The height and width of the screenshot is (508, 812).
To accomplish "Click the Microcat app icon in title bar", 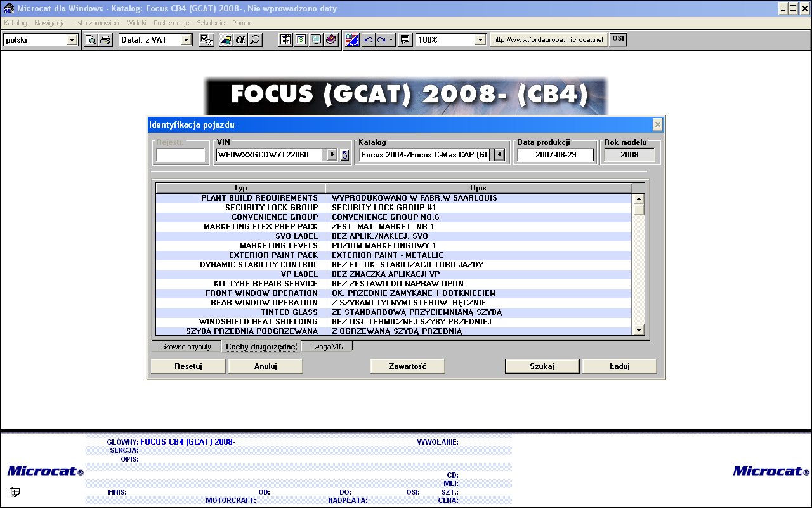I will click(9, 8).
